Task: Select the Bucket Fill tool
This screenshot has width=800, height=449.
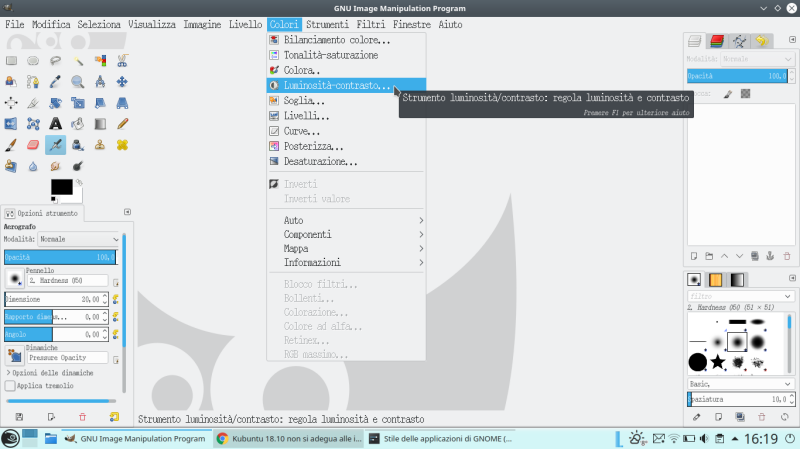Action: (78, 124)
